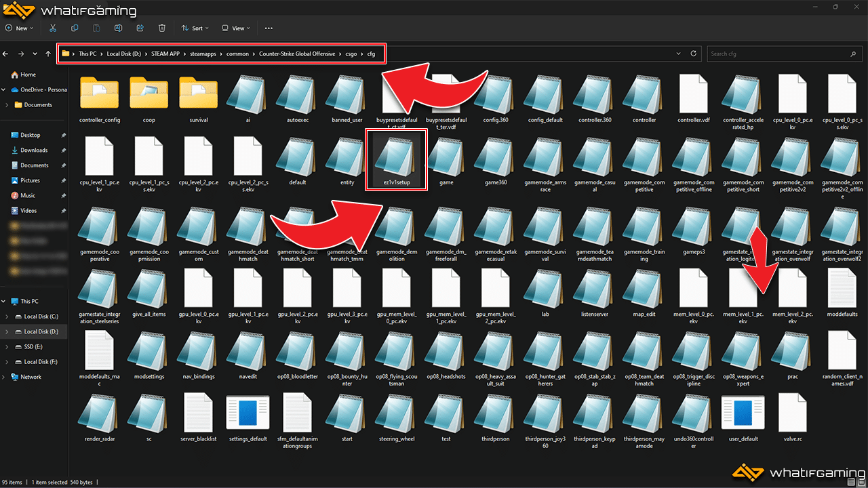Open the Sort dropdown
Viewport: 868px width, 488px height.
click(x=194, y=28)
